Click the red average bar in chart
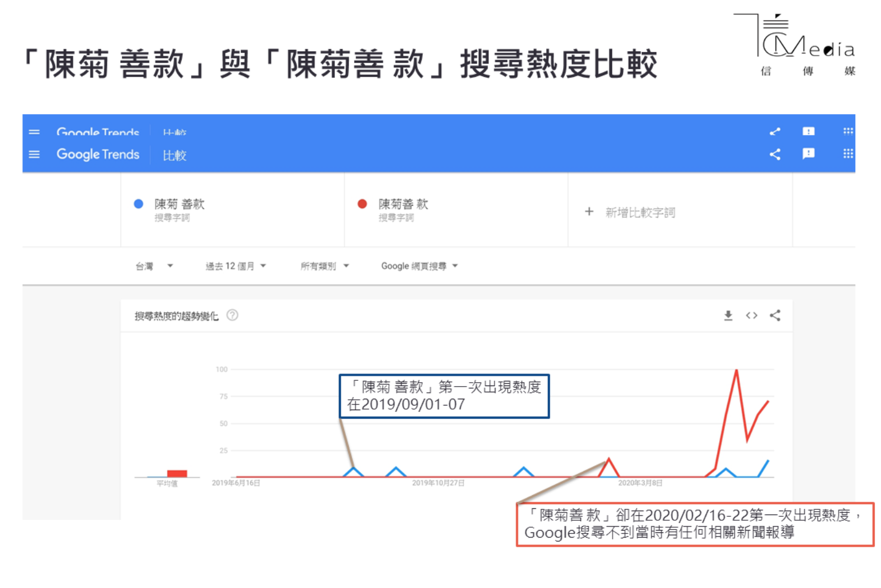Viewport: 881px width, 588px height. pos(177,473)
